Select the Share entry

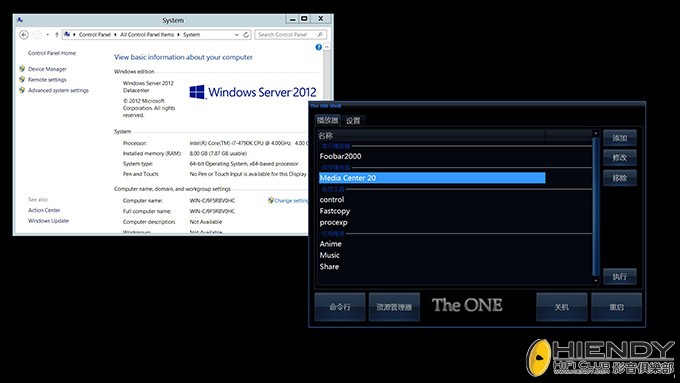(329, 266)
